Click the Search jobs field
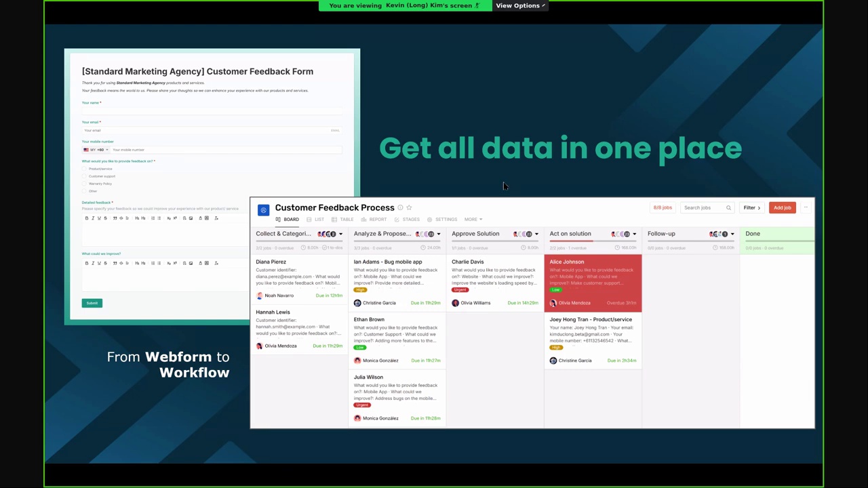The width and height of the screenshot is (868, 488). [x=707, y=208]
